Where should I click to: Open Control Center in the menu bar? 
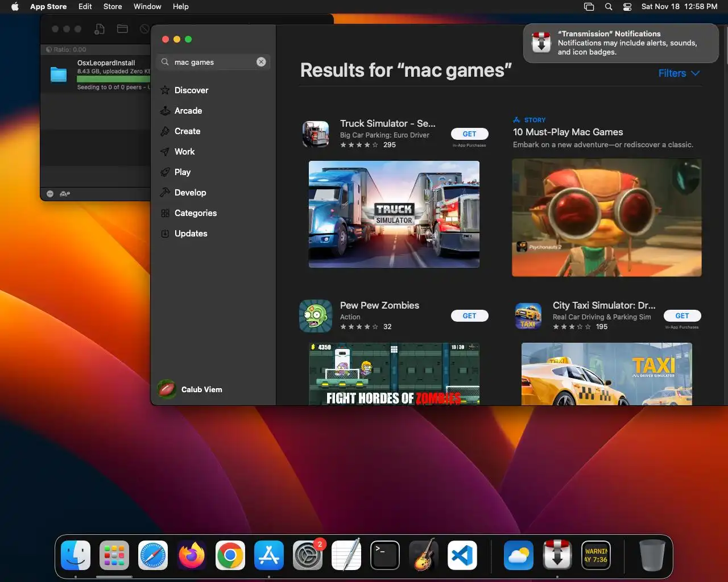pos(627,7)
